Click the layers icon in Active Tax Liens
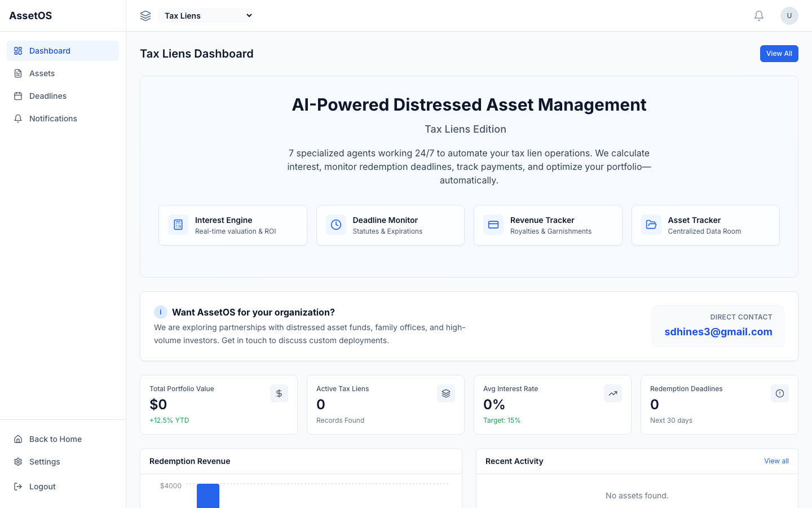This screenshot has width=812, height=508. (x=446, y=393)
